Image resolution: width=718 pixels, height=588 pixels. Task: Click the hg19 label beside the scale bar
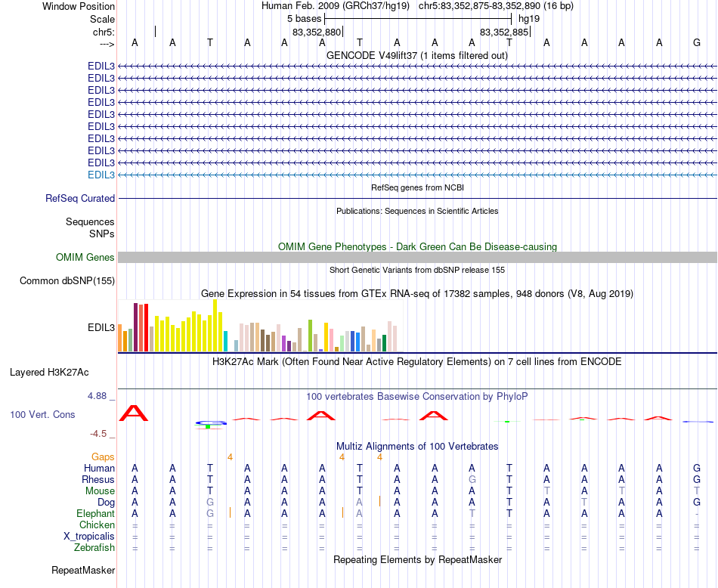529,19
